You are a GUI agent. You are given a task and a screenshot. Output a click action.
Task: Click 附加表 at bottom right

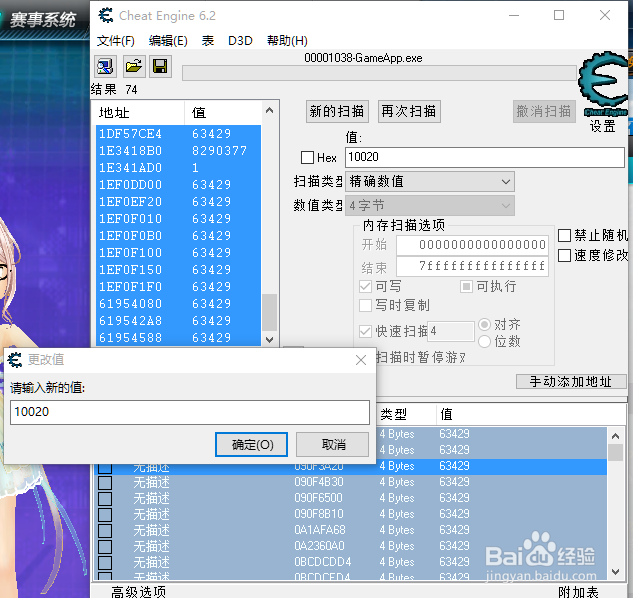pos(578,592)
